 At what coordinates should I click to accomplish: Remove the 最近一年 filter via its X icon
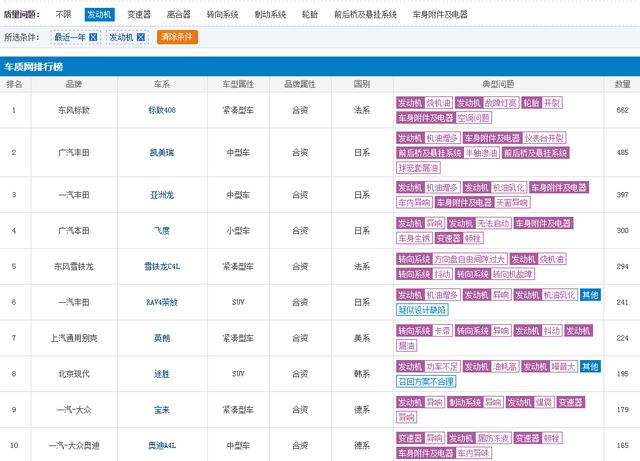[x=93, y=37]
